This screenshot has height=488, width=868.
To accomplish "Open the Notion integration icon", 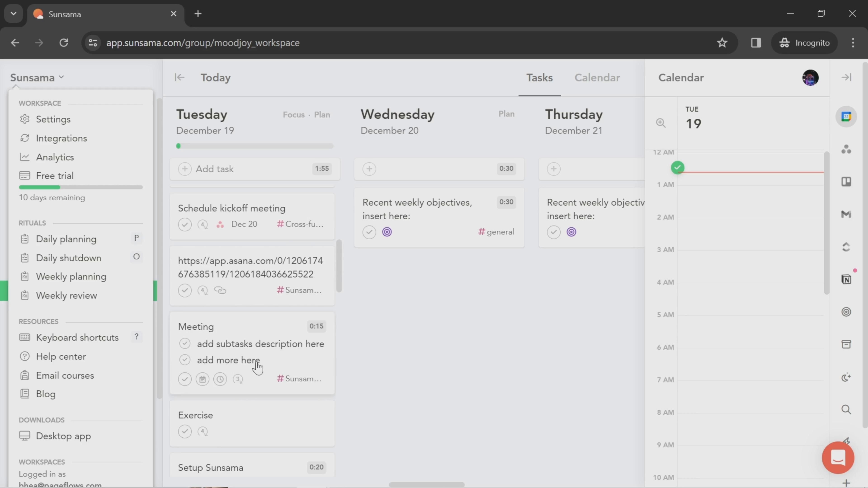I will [x=846, y=279].
